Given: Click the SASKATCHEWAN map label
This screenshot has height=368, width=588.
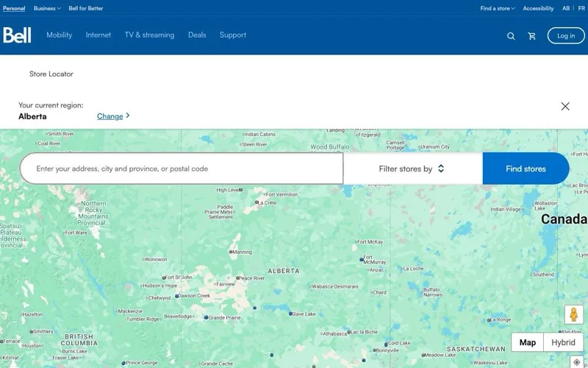Looking at the screenshot, I should [476, 349].
